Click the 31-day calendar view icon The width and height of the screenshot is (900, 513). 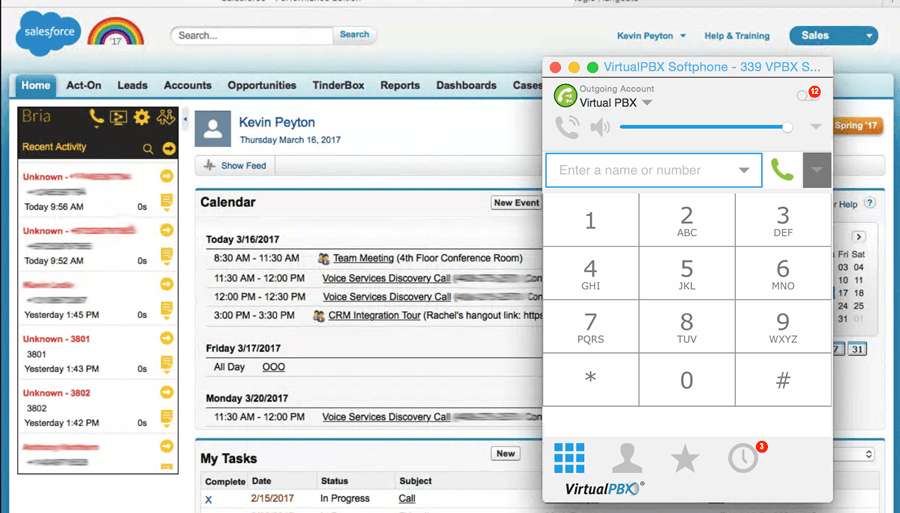pyautogui.click(x=857, y=349)
